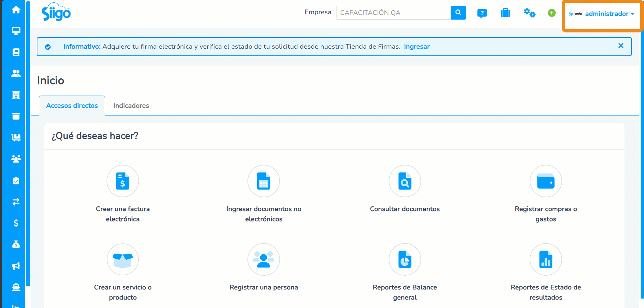Image resolution: width=644 pixels, height=308 pixels.
Task: Click the money bag icon in sidebar
Action: [16, 245]
